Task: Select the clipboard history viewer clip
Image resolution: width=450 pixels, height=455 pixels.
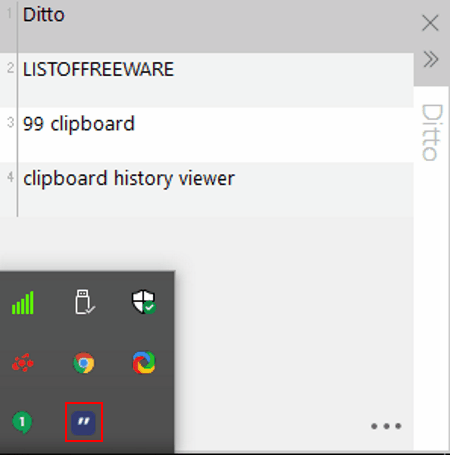Action: [207, 189]
